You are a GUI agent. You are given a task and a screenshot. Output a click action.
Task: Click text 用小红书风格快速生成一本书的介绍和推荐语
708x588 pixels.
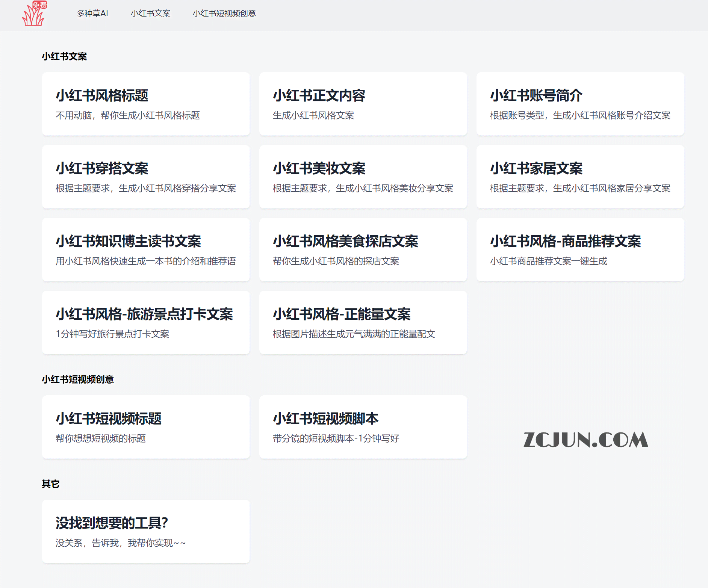[x=146, y=261]
